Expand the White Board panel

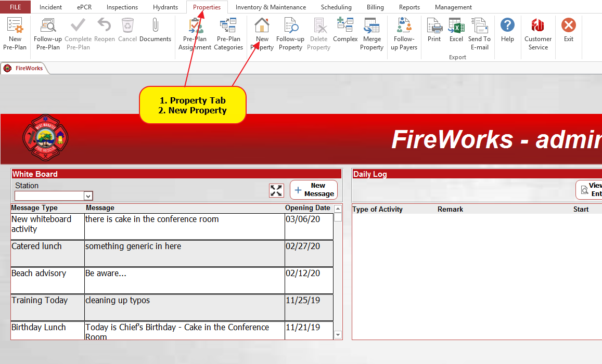pyautogui.click(x=276, y=190)
